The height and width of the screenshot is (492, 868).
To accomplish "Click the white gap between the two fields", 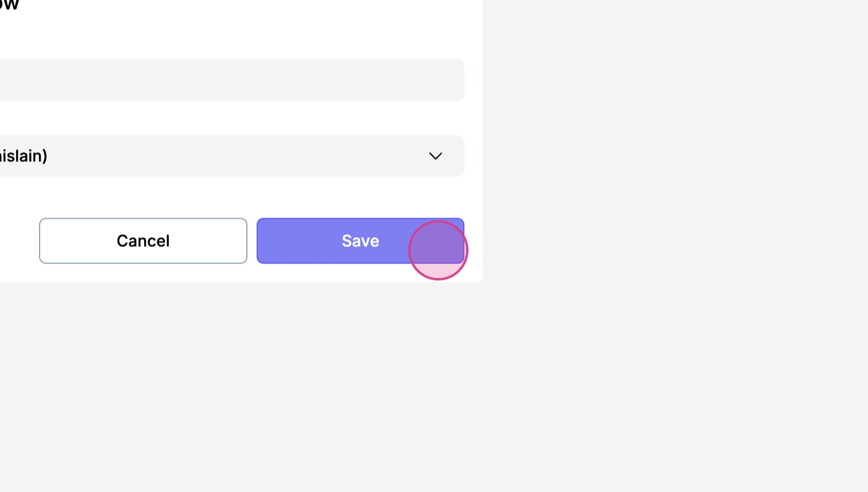I will click(x=230, y=118).
